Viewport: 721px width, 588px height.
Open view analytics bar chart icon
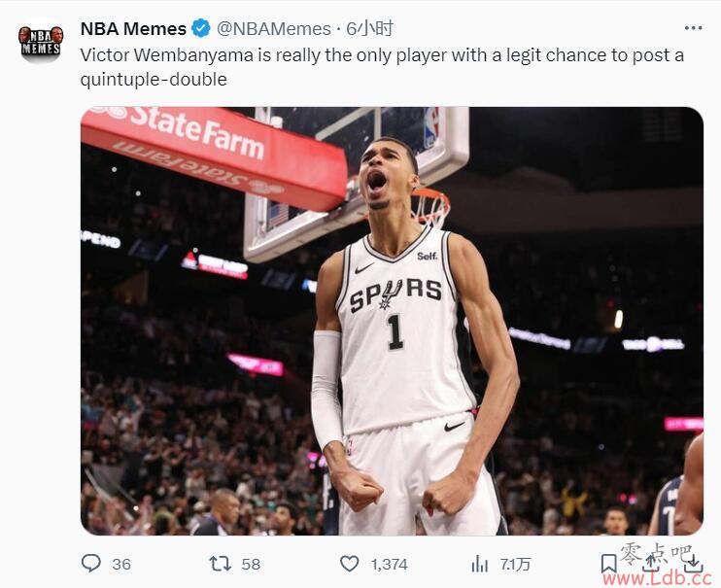(480, 564)
